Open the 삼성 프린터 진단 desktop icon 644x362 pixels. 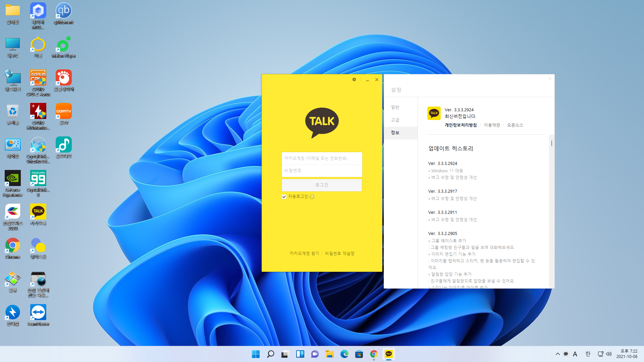[x=38, y=284]
